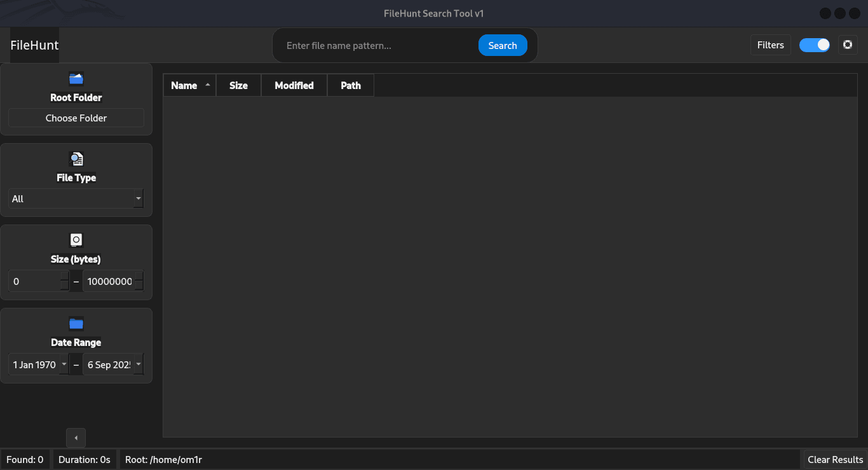
Task: Sort results by the Modified column header
Action: (294, 85)
